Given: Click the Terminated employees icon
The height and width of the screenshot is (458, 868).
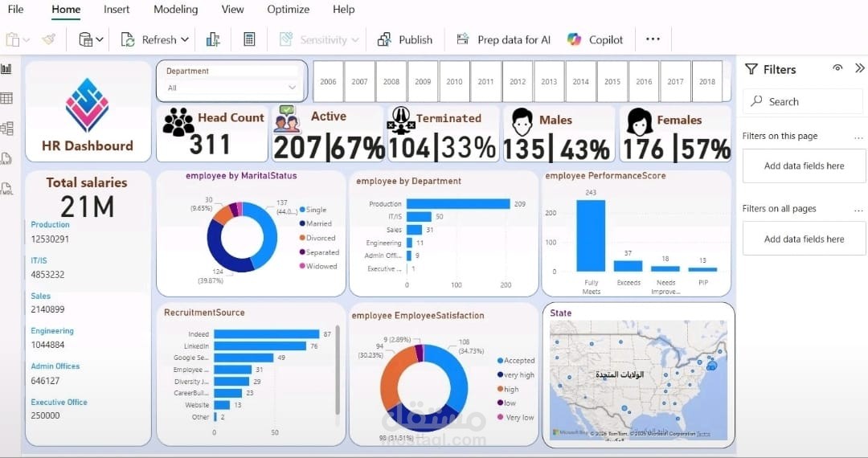Looking at the screenshot, I should [x=401, y=120].
